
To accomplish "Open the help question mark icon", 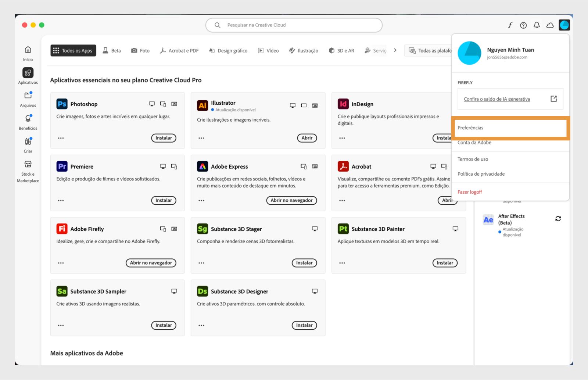I will [x=523, y=25].
